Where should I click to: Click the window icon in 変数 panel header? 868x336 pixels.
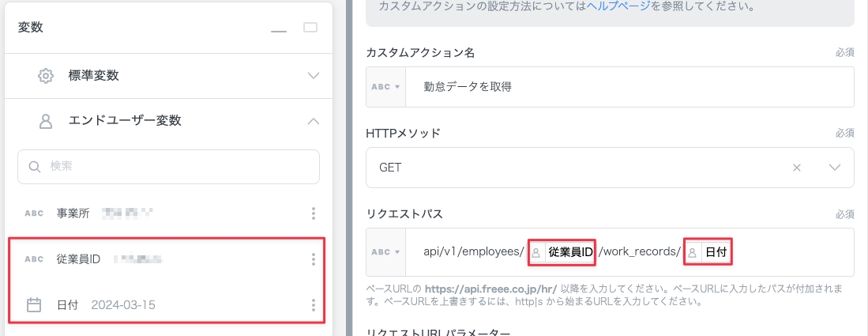(x=310, y=28)
